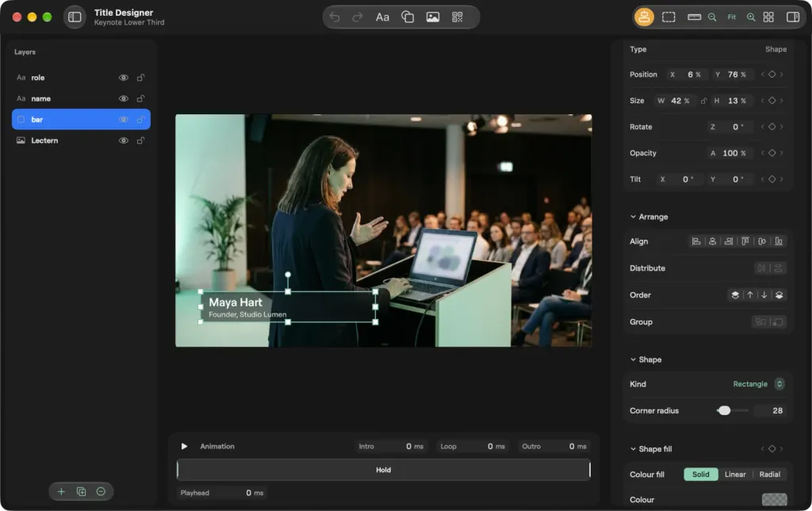812x511 pixels.
Task: Select the role text layer
Action: (x=81, y=78)
